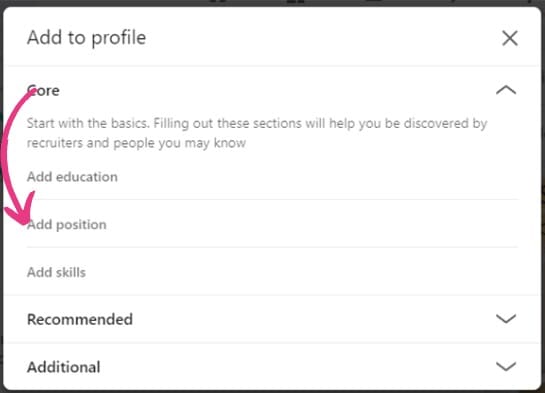Click blank space right of Add education

313,177
